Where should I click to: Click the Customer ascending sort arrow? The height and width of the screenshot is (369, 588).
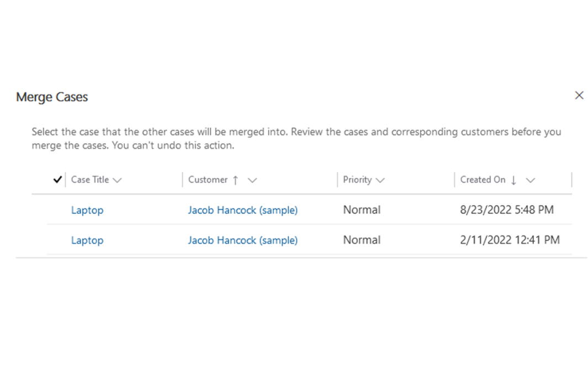236,180
